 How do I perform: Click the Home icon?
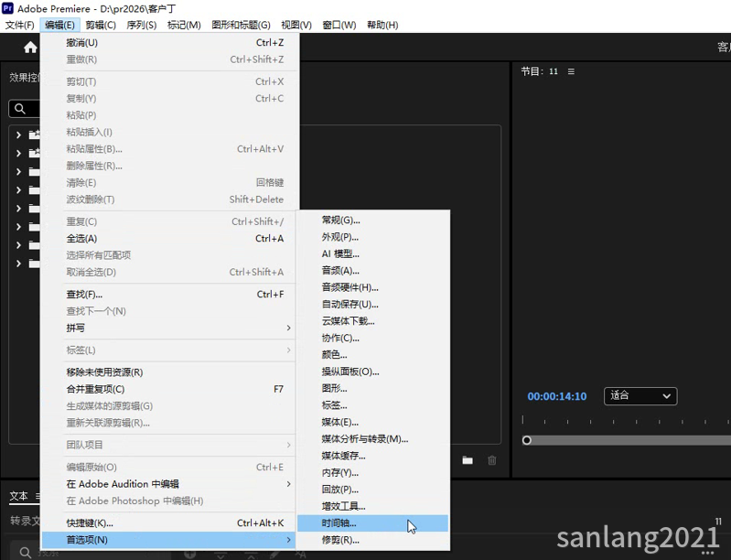tap(30, 47)
